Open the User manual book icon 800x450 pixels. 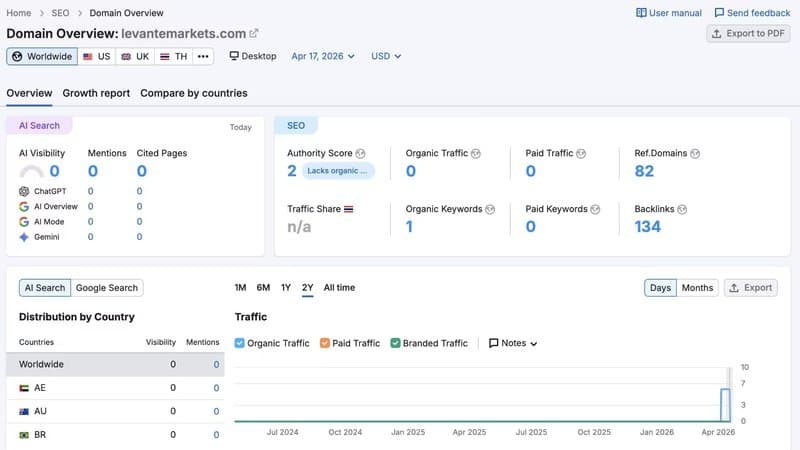tap(641, 13)
